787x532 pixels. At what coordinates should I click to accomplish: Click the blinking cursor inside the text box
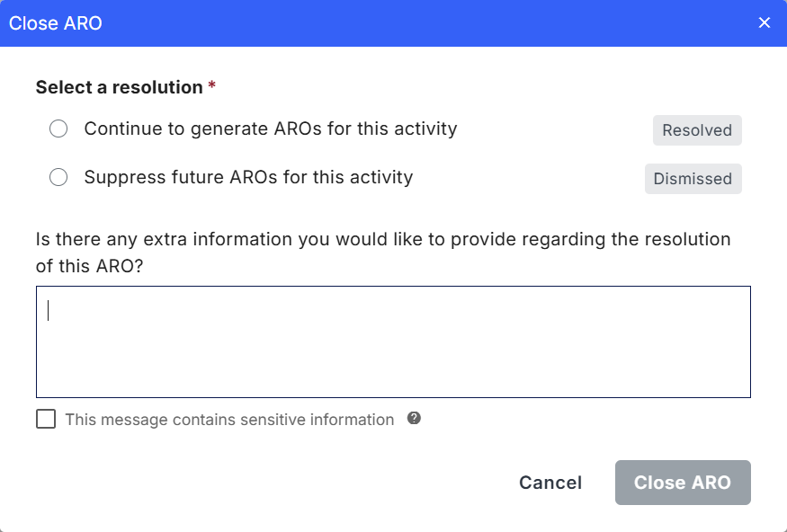(49, 310)
